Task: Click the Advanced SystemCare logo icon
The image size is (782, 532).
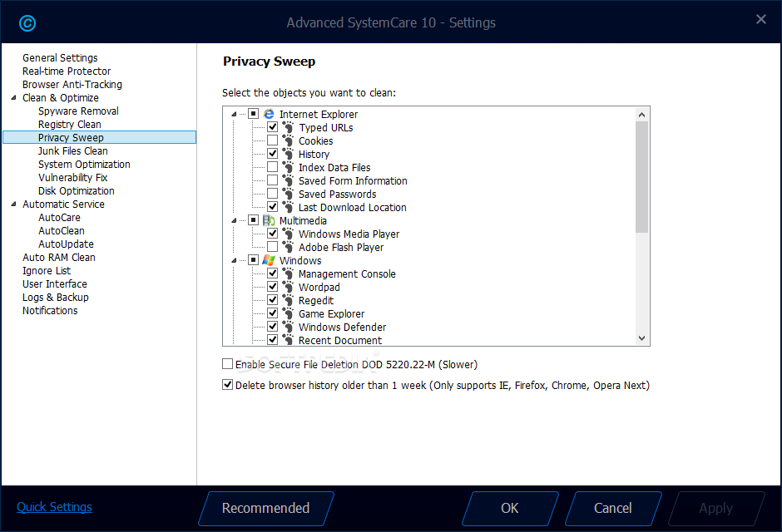Action: click(27, 23)
